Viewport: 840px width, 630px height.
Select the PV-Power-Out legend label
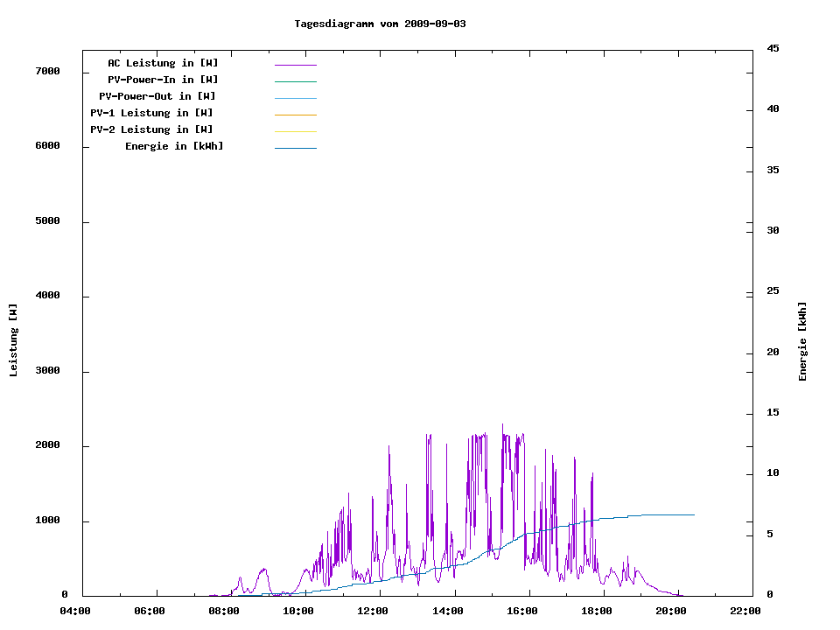pos(157,96)
